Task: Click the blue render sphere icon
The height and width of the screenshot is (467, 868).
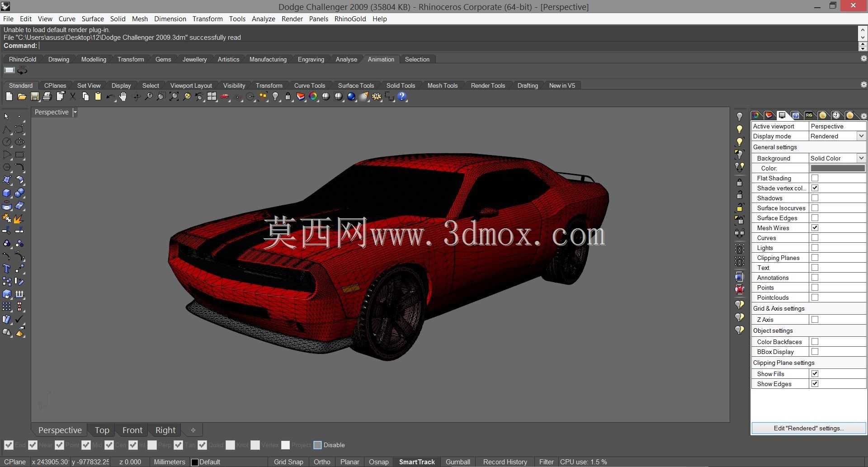Action: (351, 97)
